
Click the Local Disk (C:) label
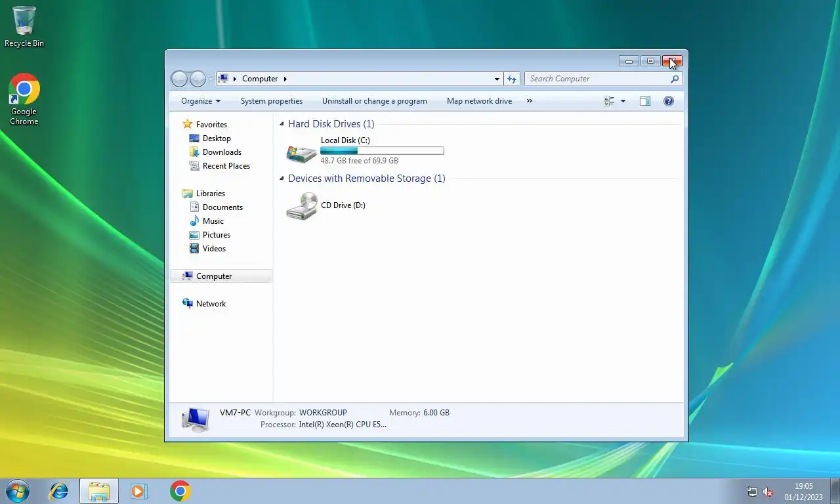point(345,140)
